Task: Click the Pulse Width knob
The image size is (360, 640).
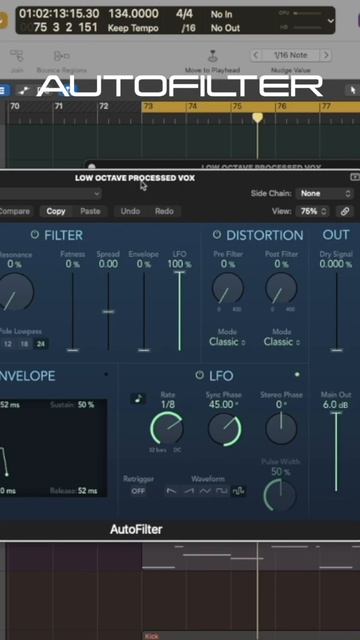Action: 280,495
